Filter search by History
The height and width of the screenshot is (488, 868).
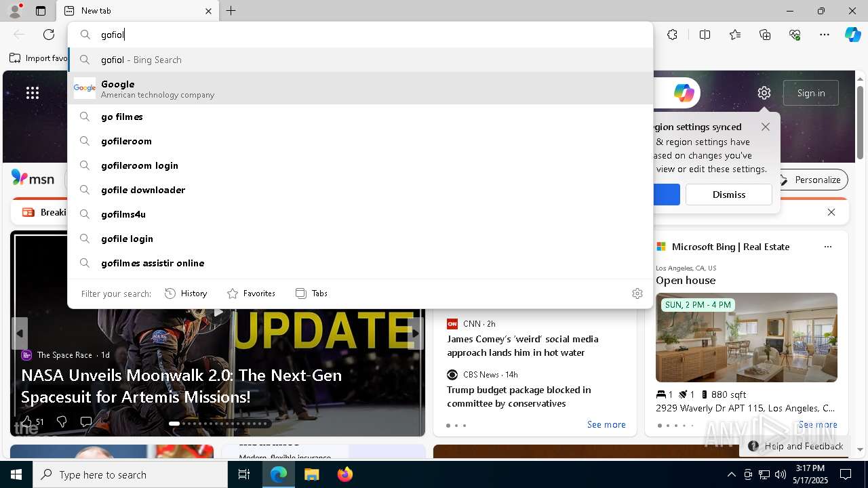pos(186,293)
